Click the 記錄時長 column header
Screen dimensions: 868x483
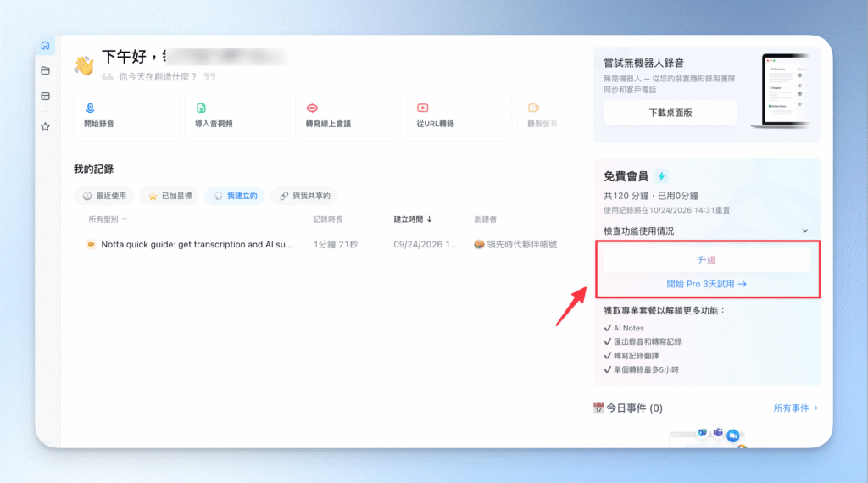[328, 219]
